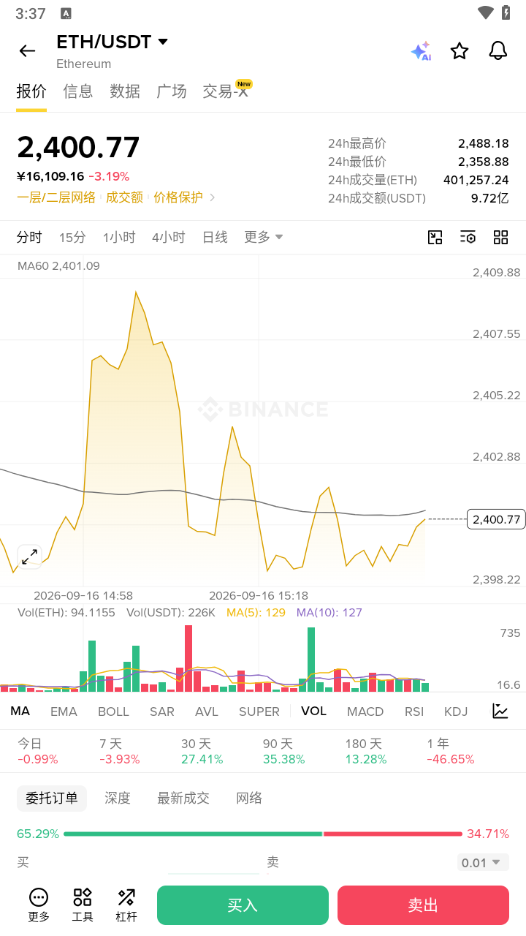Tap the red 卖出 sell button

click(x=423, y=905)
